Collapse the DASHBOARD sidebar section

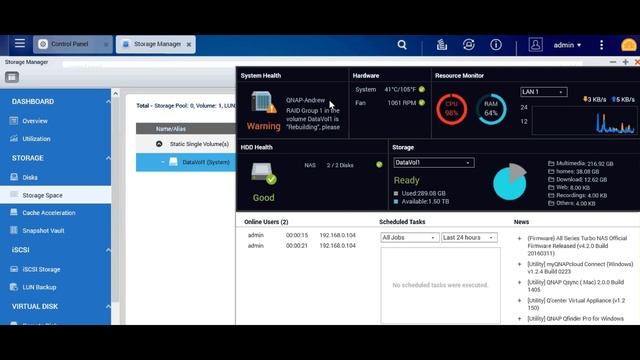coord(108,101)
